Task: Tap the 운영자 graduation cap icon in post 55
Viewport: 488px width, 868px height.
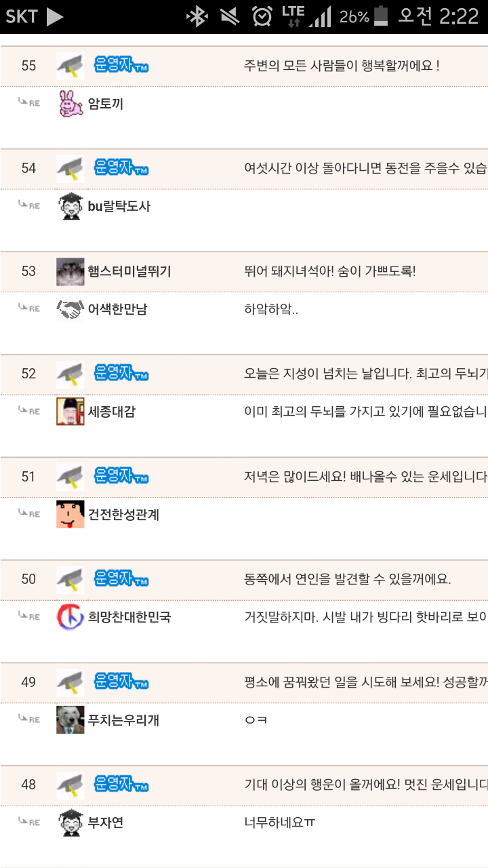Action: 70,66
